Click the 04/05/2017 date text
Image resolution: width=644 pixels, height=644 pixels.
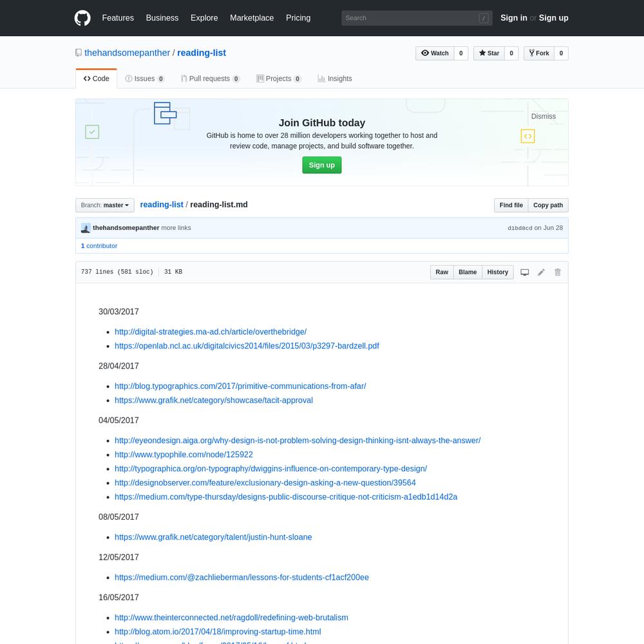pos(118,421)
